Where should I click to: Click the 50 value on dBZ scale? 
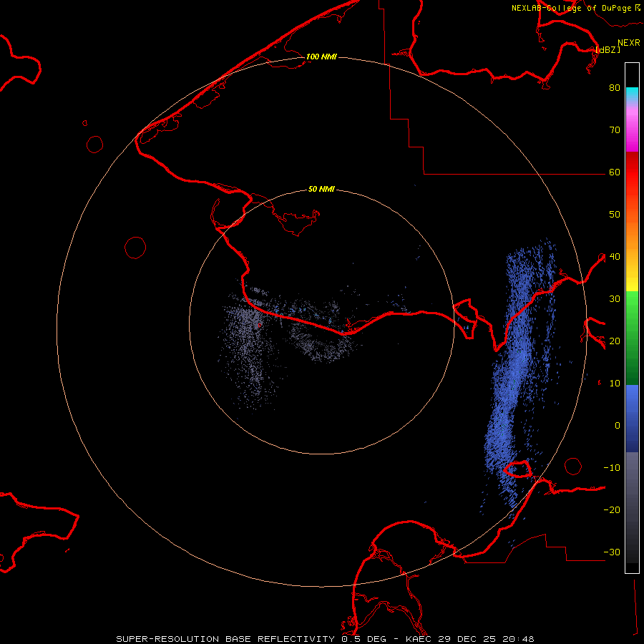coord(615,215)
